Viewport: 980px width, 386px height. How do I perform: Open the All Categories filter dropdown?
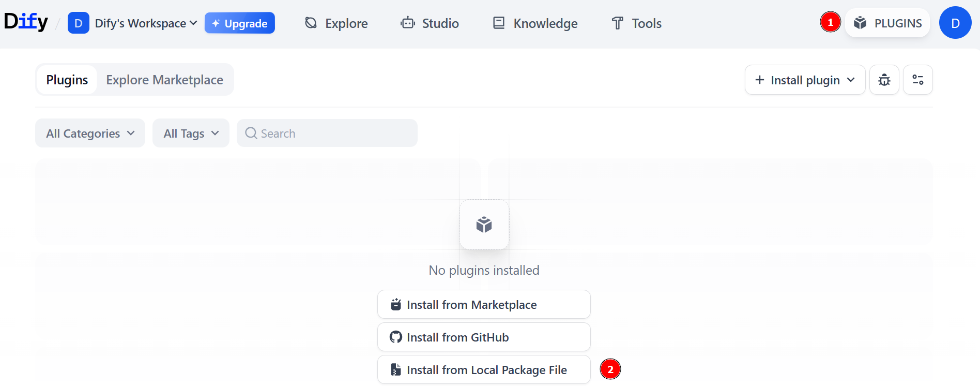point(90,133)
